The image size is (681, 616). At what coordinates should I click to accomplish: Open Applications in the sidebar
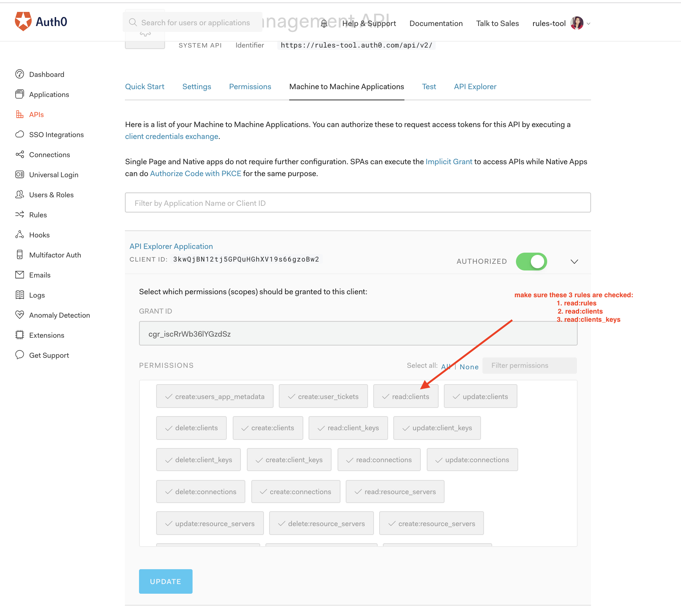point(49,94)
